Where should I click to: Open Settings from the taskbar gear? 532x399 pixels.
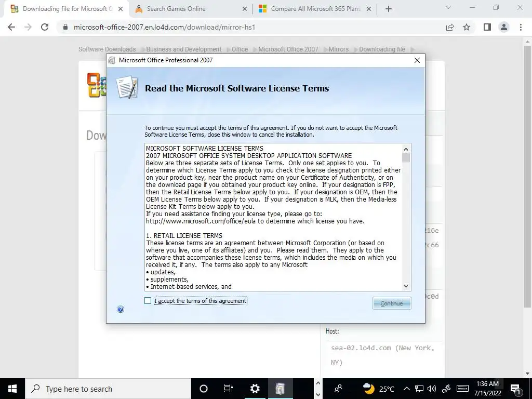point(255,389)
